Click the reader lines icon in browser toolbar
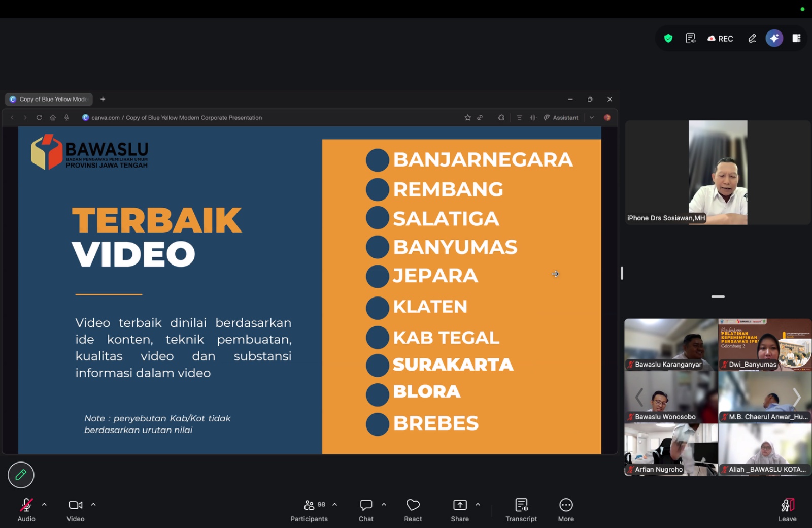 [x=519, y=117]
